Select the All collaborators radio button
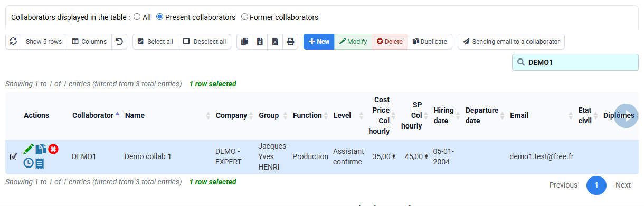Viewport: 644px width, 206px height. (x=137, y=17)
